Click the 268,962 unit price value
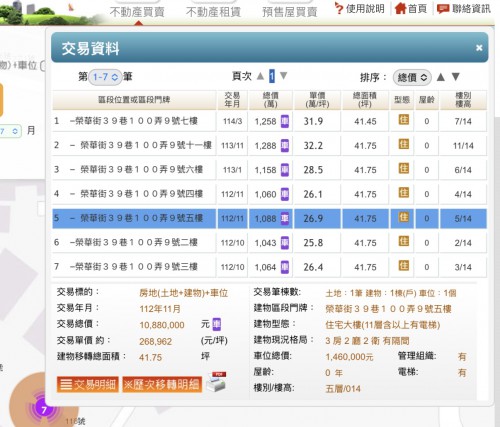 point(156,341)
